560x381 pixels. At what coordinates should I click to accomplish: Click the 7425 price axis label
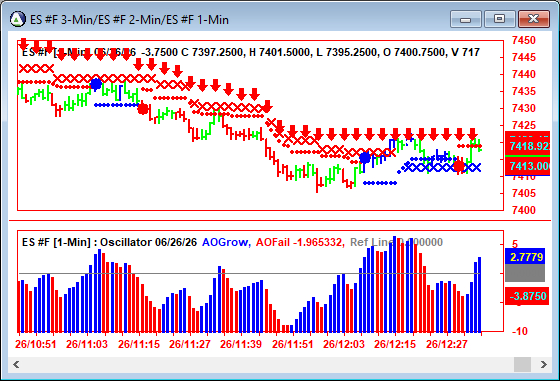pos(524,125)
